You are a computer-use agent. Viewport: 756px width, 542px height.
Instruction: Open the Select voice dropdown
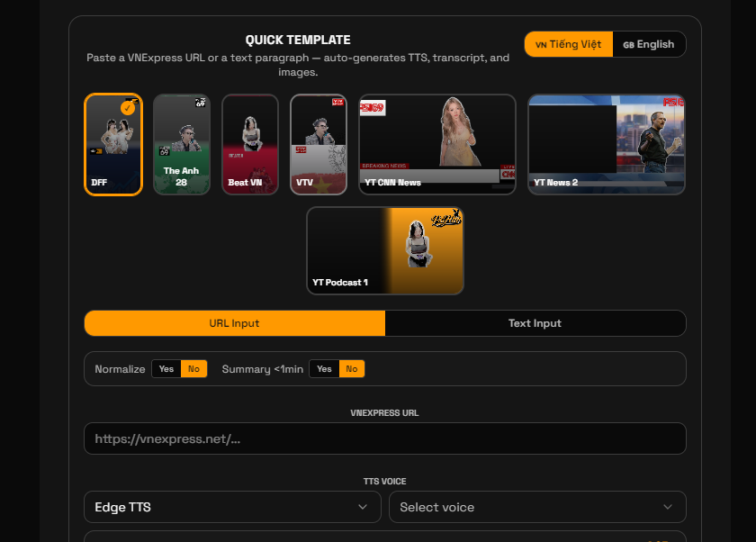[x=537, y=507]
